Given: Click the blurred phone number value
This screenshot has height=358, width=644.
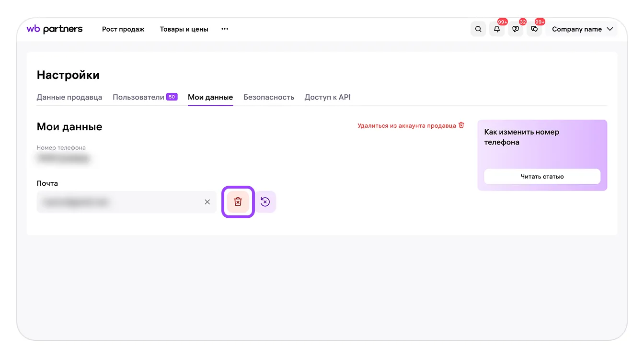Looking at the screenshot, I should (x=64, y=158).
